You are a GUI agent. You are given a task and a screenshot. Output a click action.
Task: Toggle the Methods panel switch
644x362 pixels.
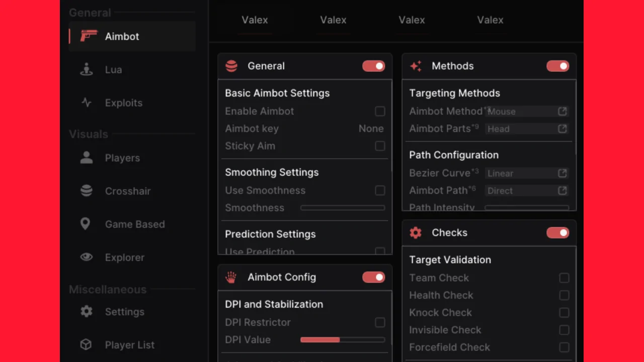(557, 66)
